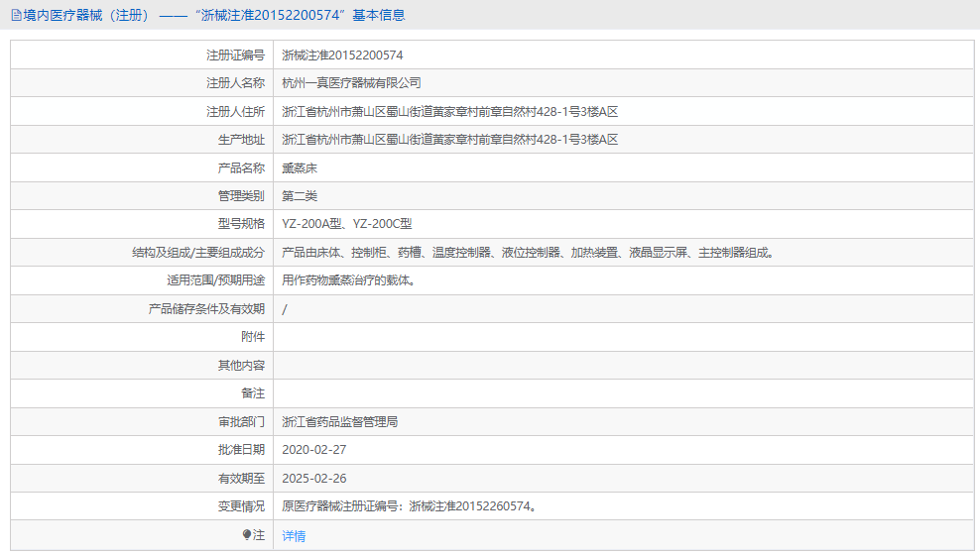
Task: Select registration number value 浙械注准20152200574 in table
Action: (342, 55)
